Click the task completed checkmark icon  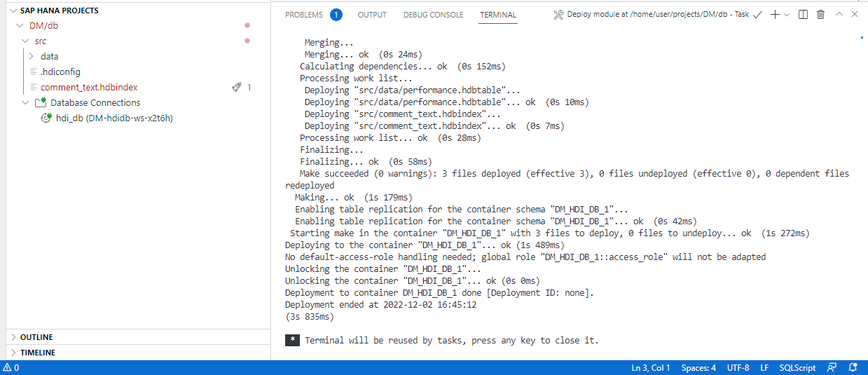[x=757, y=15]
